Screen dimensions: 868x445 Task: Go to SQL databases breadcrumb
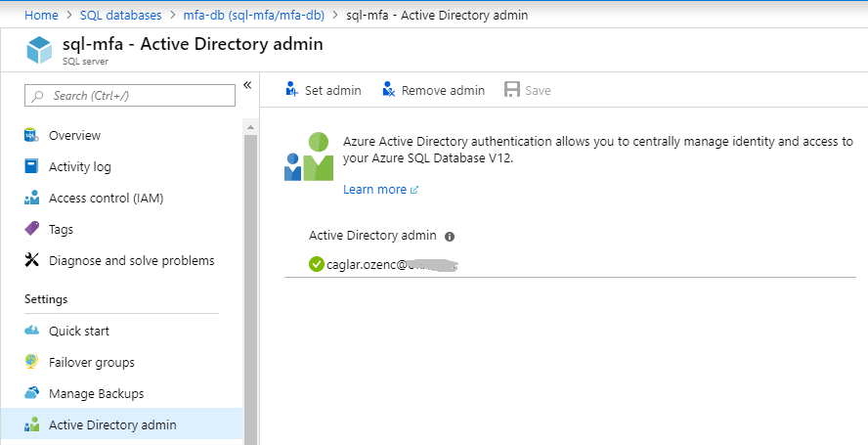point(120,15)
